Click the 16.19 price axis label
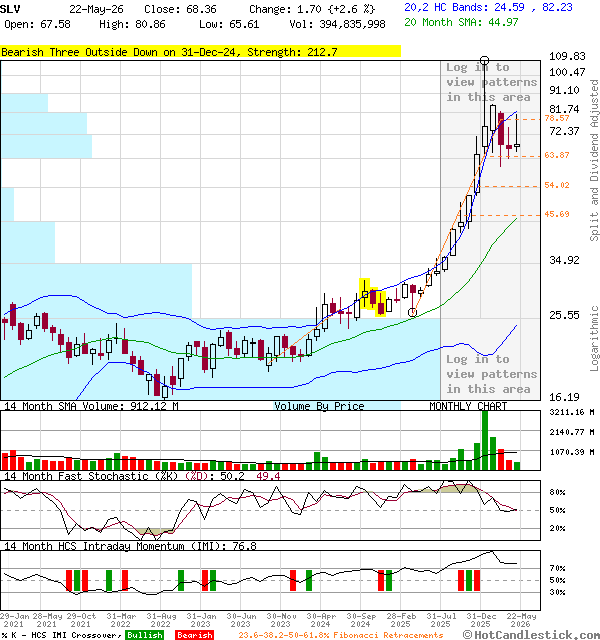The width and height of the screenshot is (600, 640). pos(564,397)
